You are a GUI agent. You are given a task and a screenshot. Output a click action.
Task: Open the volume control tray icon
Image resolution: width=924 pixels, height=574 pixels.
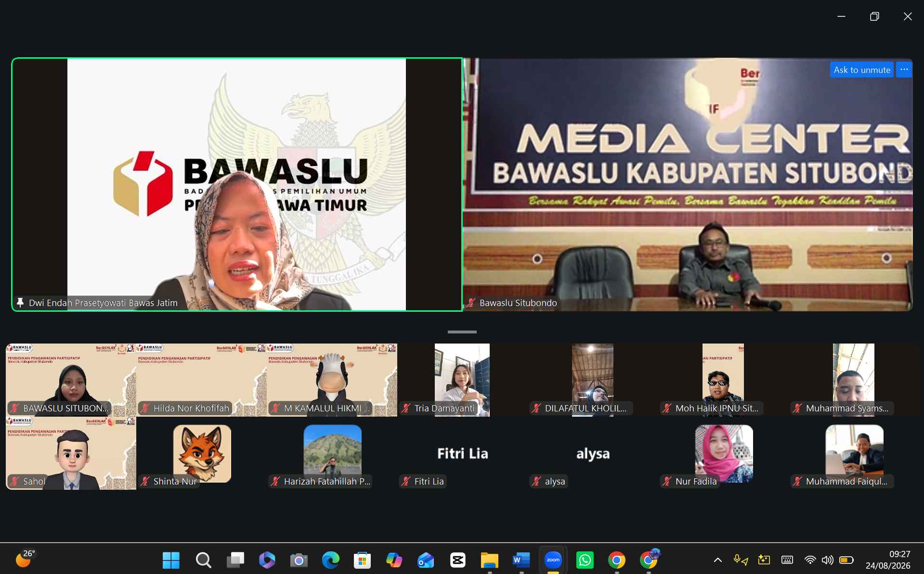pyautogui.click(x=827, y=560)
